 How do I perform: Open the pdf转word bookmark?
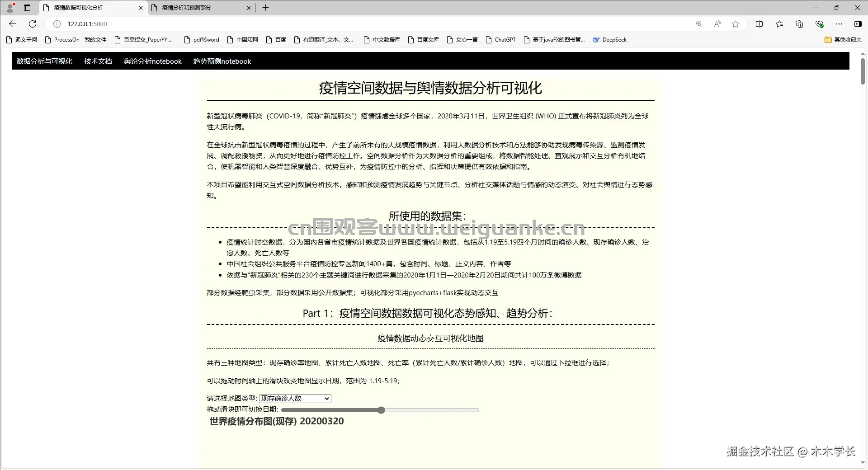click(x=202, y=40)
